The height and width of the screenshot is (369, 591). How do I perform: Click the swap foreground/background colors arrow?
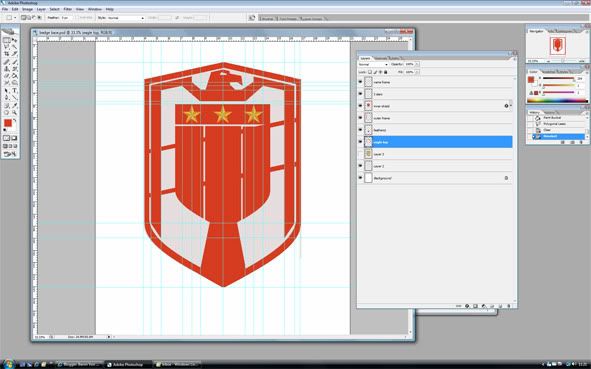[15, 120]
